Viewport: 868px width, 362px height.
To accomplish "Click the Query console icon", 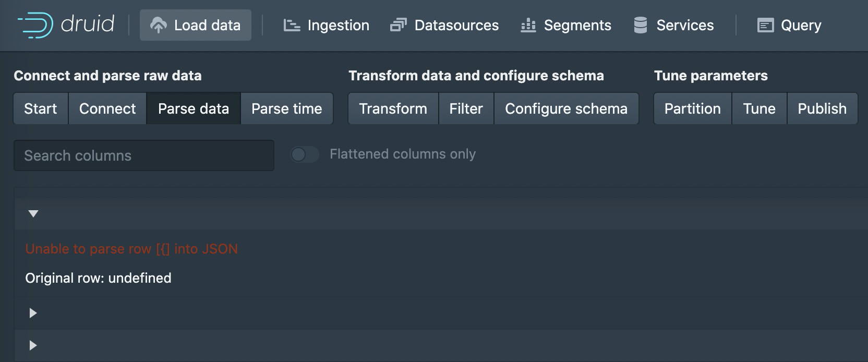I will click(765, 25).
